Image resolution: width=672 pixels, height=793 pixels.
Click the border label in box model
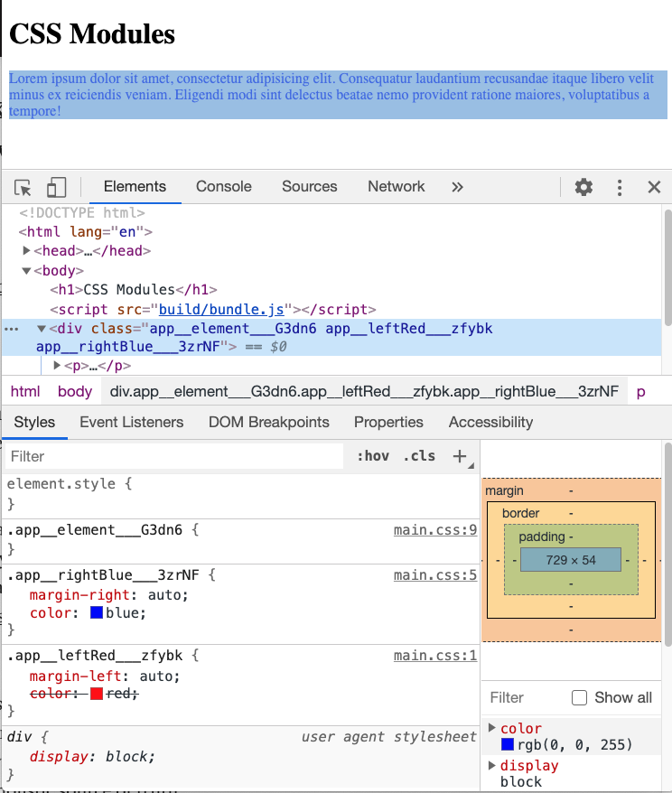[521, 513]
